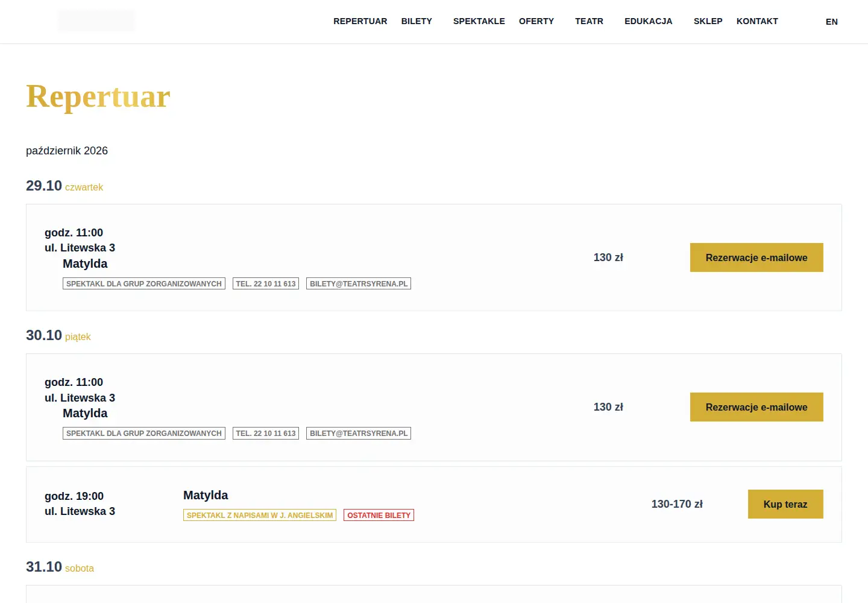
Task: Click the BILETY@TEATRSYRENA.PL tag on 29.10
Action: tap(359, 283)
